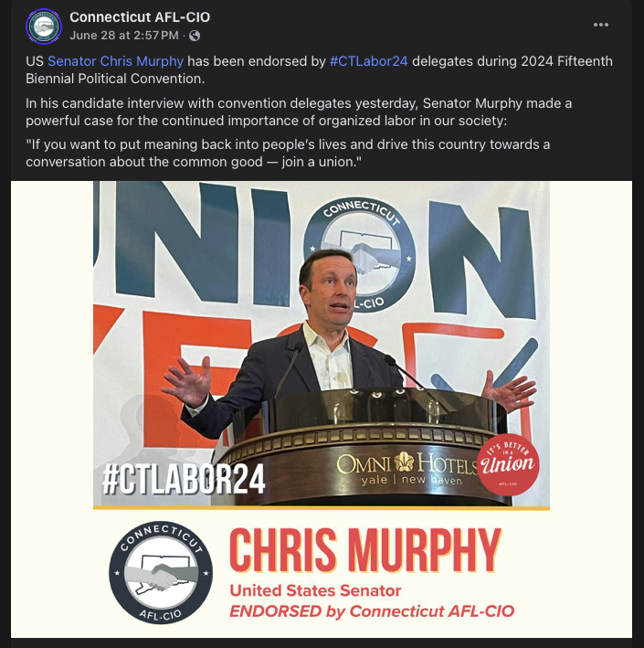Open the photo of the speaker at the podium

coord(322,344)
